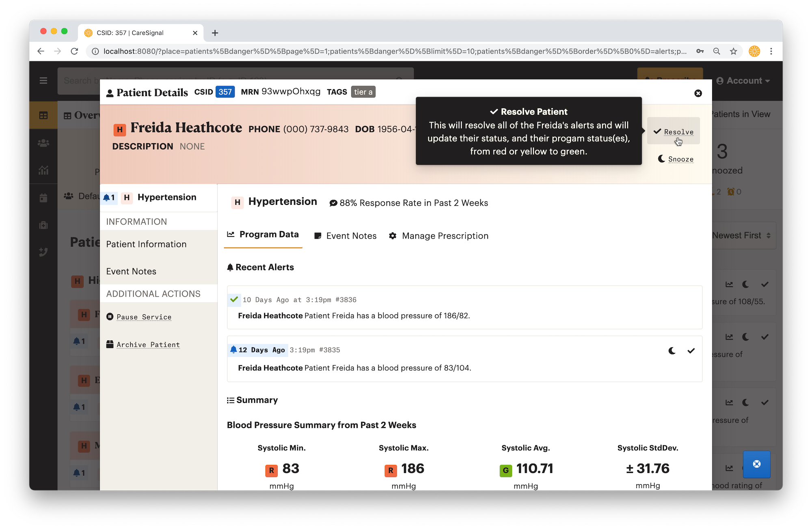Viewport: 812px width, 529px height.
Task: Expand the Account dropdown
Action: [x=743, y=81]
